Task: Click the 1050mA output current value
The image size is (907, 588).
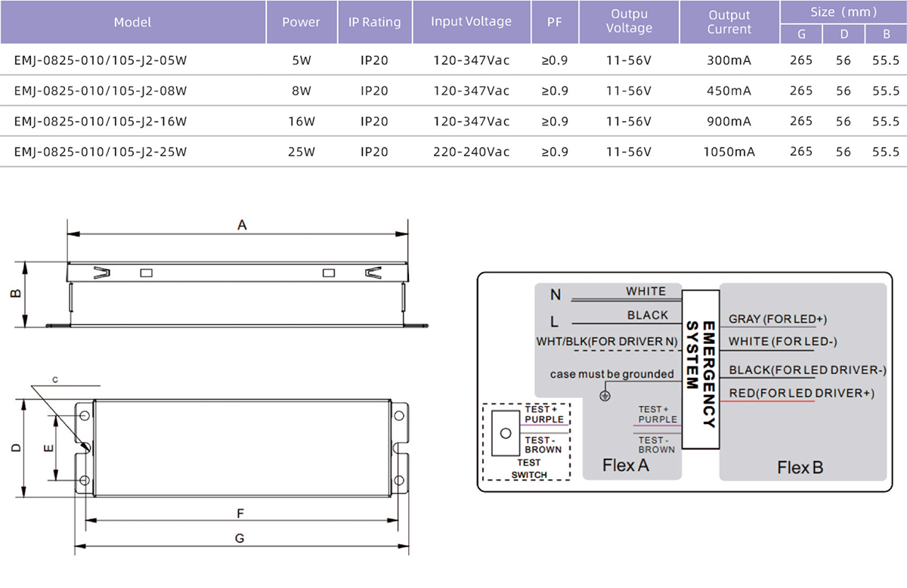Action: 729,152
